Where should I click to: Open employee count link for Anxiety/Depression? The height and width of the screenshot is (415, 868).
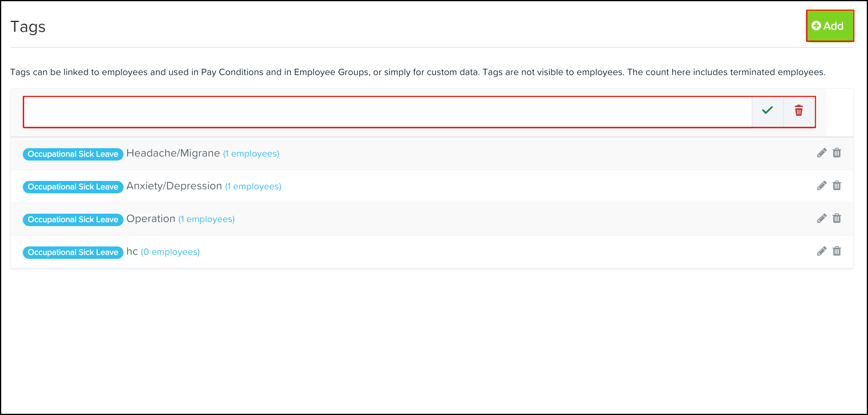(x=253, y=187)
